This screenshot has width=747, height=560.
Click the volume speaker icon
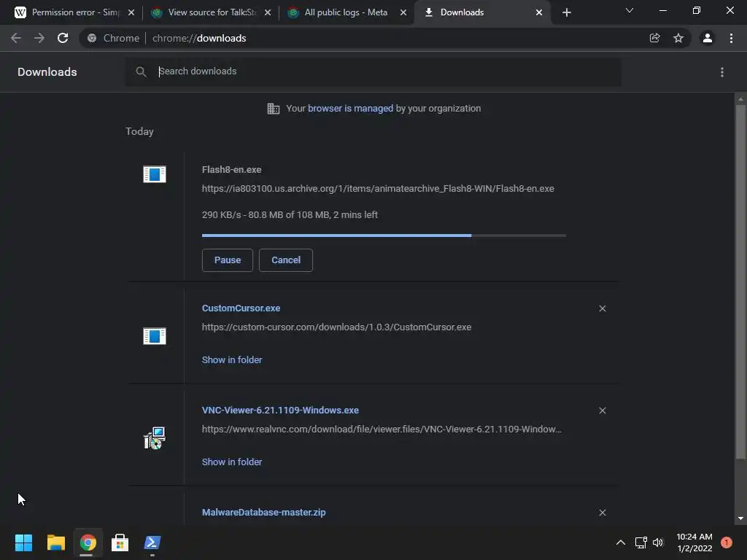pyautogui.click(x=658, y=542)
